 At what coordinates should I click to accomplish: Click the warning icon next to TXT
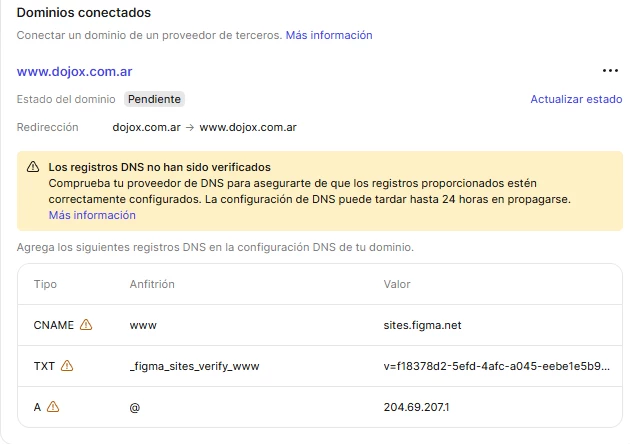67,366
